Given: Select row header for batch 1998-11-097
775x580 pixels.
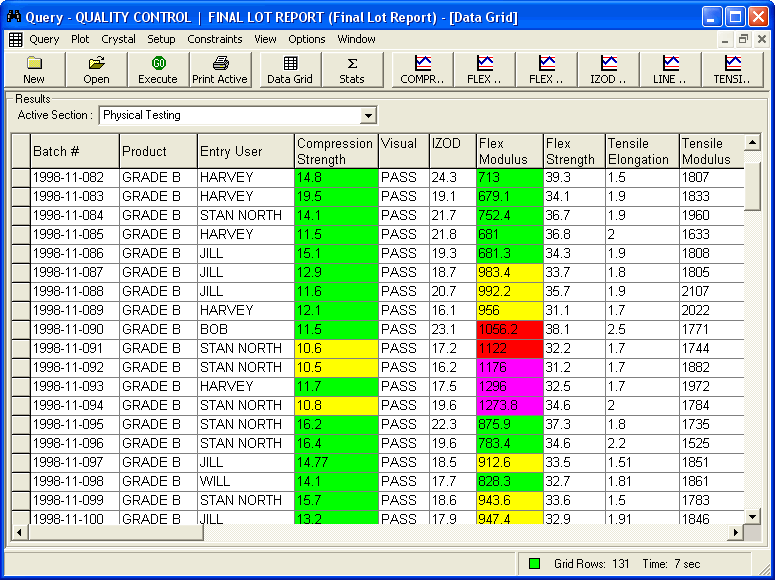Looking at the screenshot, I should click(21, 463).
